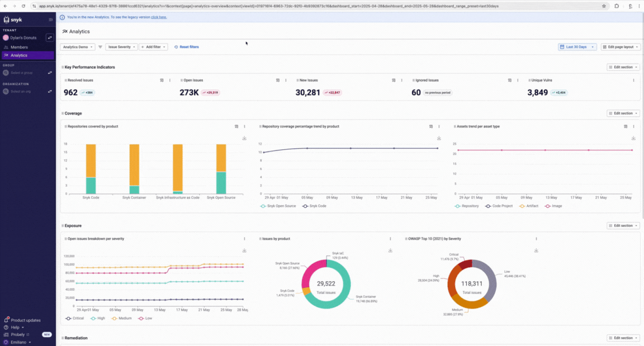Open Edit section for Exposure
This screenshot has height=346, width=644.
point(623,225)
